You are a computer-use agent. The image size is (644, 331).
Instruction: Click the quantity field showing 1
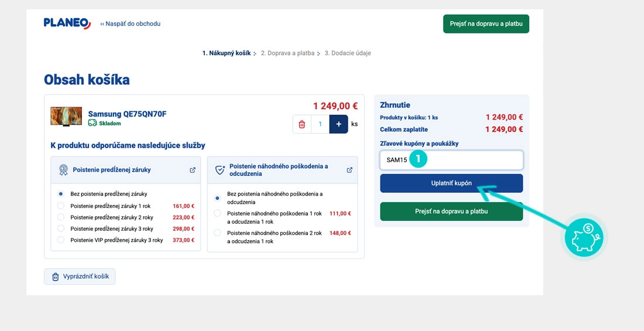tap(320, 124)
